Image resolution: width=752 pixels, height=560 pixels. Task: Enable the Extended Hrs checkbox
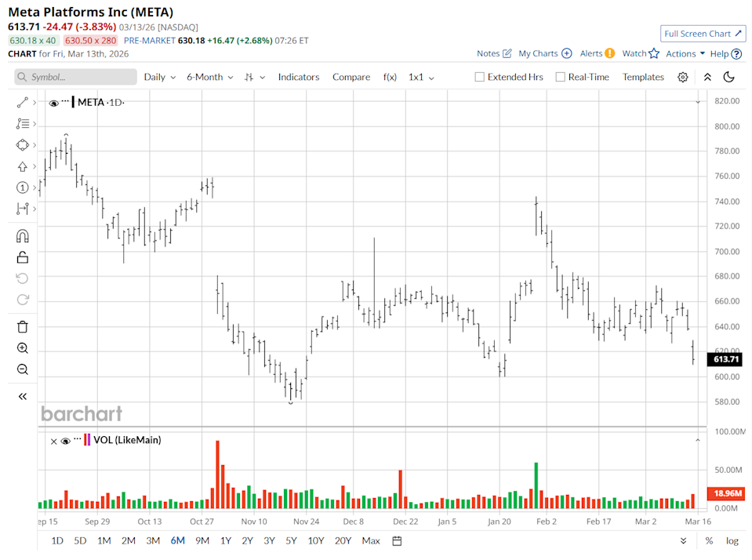[479, 77]
